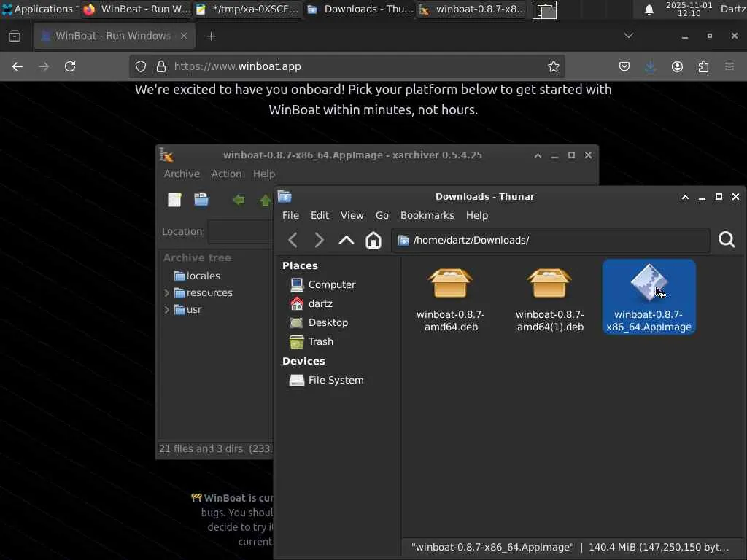Go forward in Thunar history

(319, 240)
